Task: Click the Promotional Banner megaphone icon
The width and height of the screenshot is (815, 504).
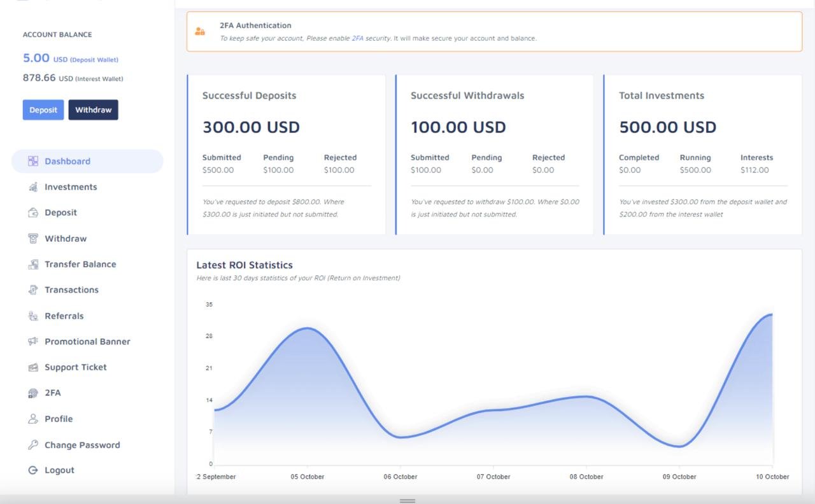Action: click(x=33, y=342)
